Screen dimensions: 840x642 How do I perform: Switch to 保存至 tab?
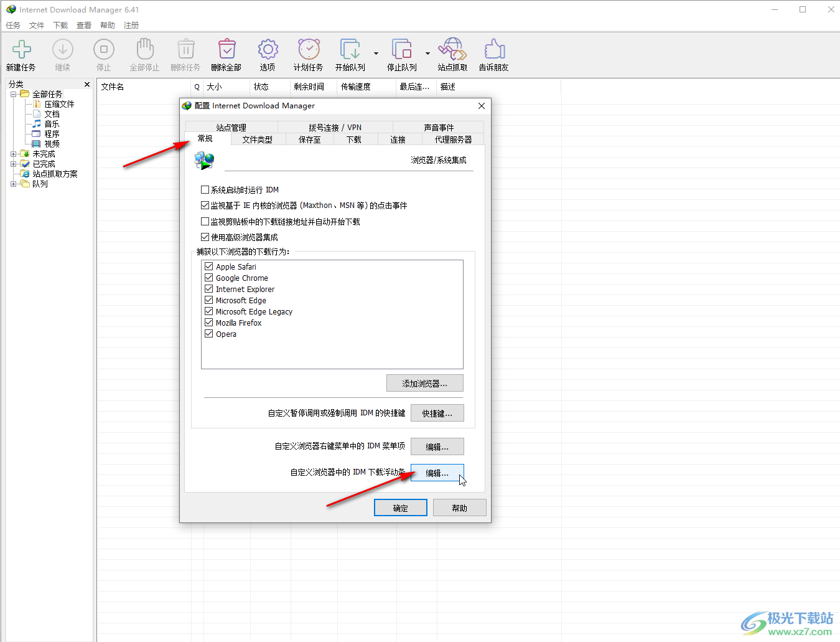(x=310, y=139)
